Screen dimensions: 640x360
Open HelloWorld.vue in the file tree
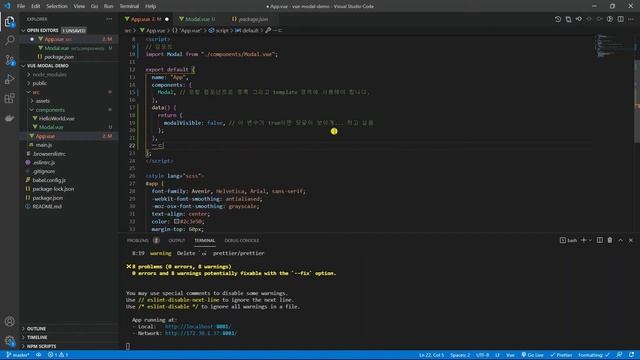point(57,118)
